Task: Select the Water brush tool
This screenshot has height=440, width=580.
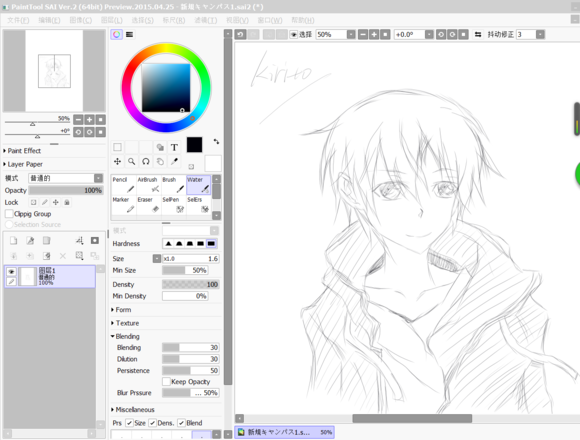Action: pyautogui.click(x=198, y=185)
